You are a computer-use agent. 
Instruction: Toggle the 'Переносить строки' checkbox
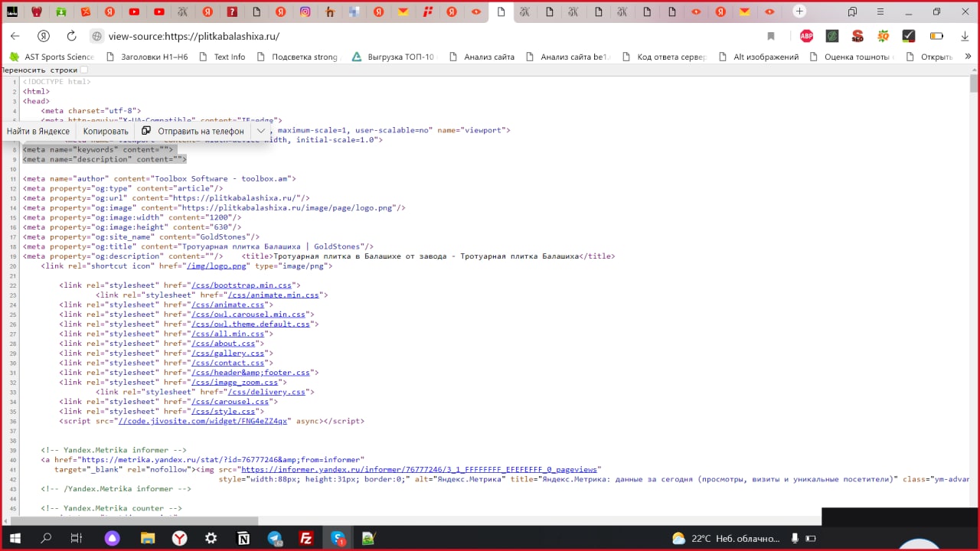[x=84, y=70]
